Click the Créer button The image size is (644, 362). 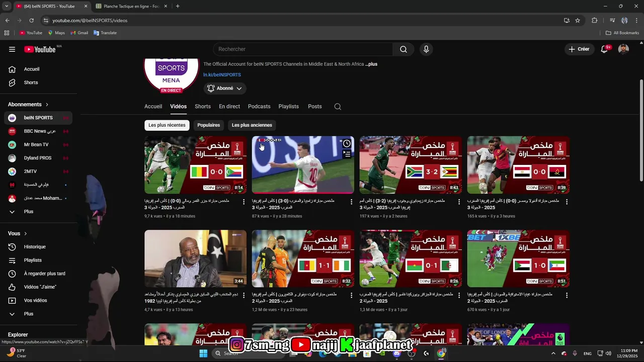click(x=579, y=49)
